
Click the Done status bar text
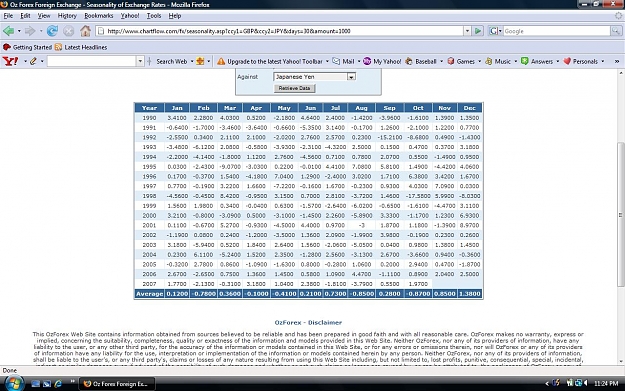tap(10, 370)
